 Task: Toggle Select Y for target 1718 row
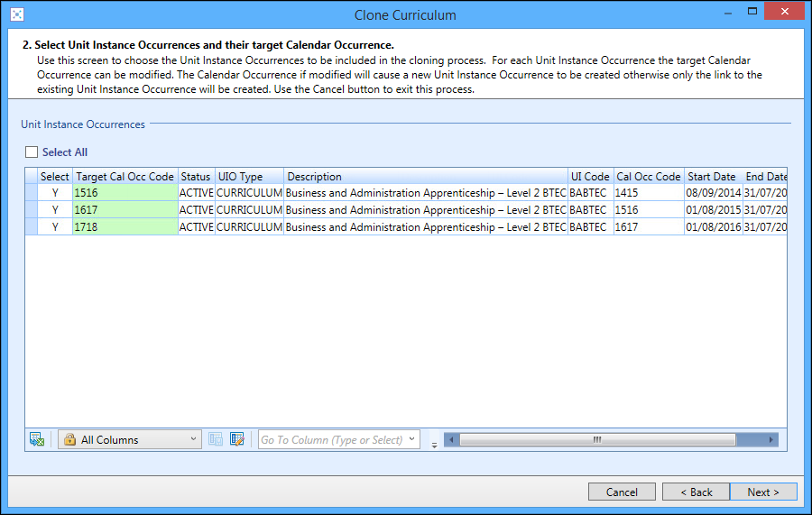[x=55, y=226]
